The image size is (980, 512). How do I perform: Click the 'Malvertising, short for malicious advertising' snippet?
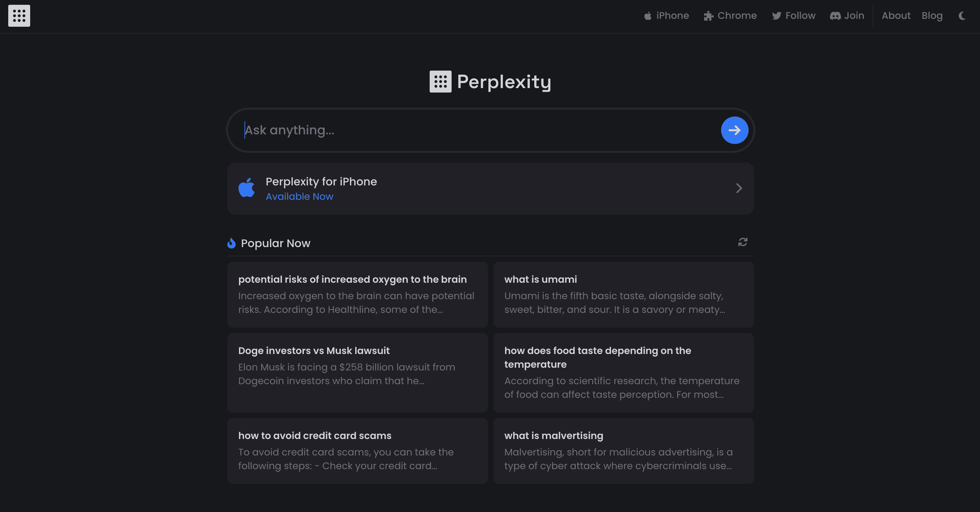(619, 459)
